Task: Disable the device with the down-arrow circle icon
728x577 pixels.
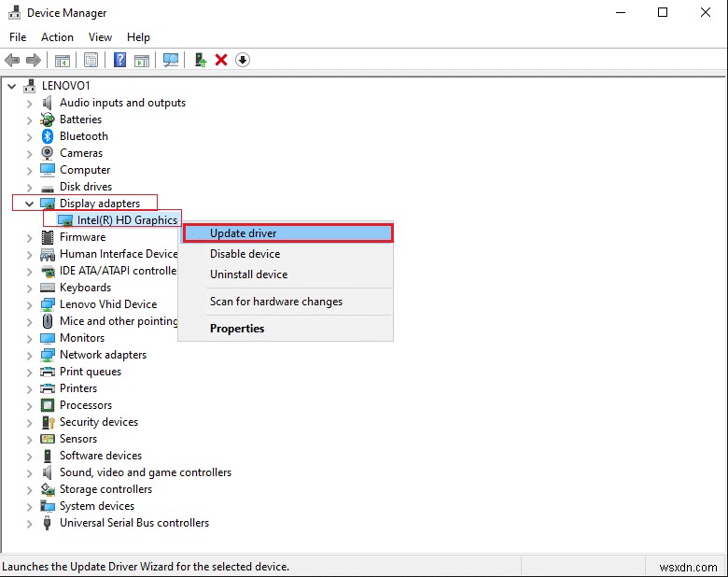Action: (x=243, y=60)
